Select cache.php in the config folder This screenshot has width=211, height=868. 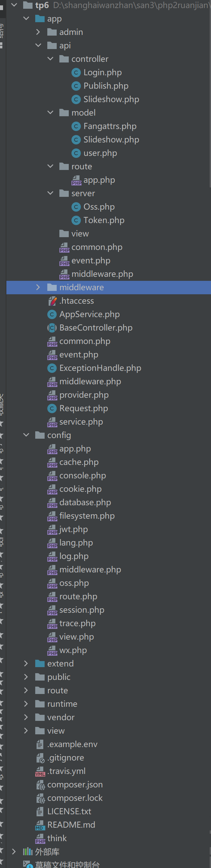[79, 462]
